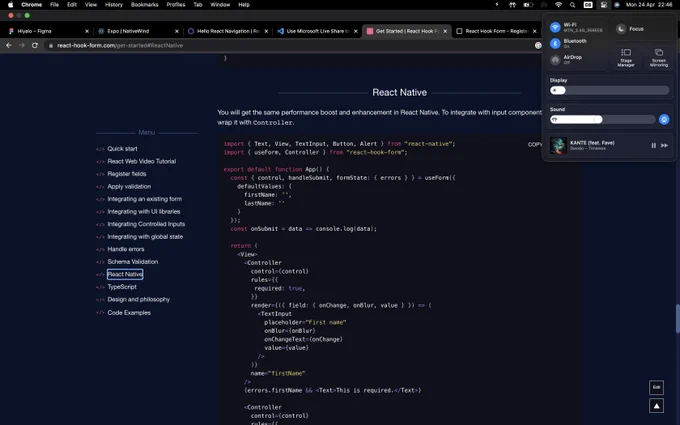The width and height of the screenshot is (680, 425).
Task: Open the Edit menu
Action: point(72,5)
